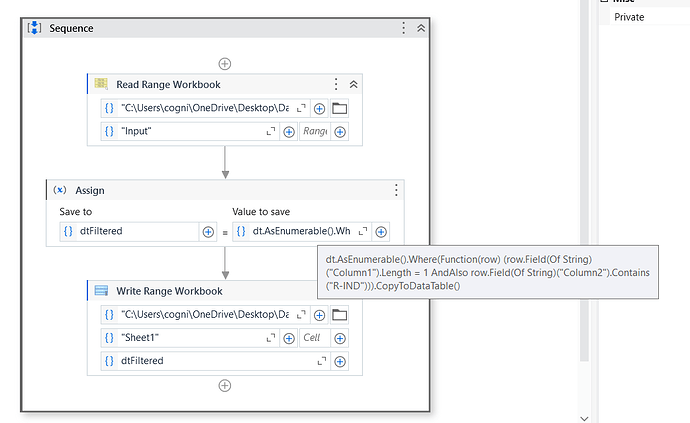Click plus button beside "Sheet1" field

pyautogui.click(x=289, y=338)
